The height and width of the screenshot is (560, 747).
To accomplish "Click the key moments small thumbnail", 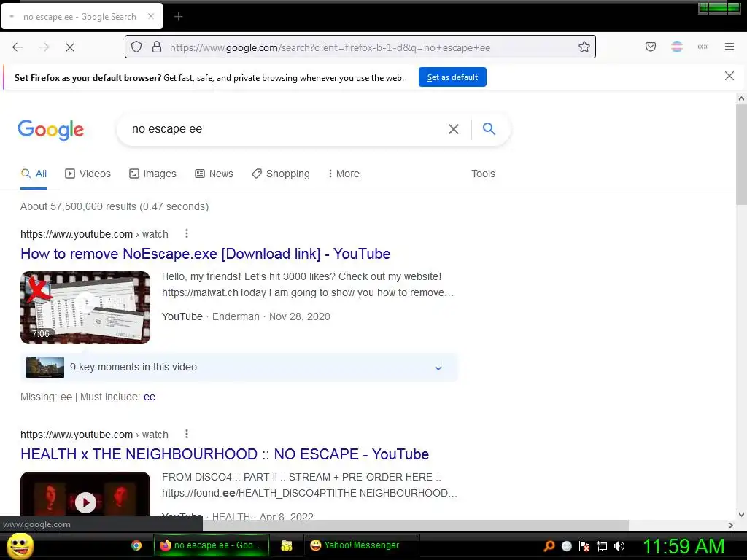I will [44, 367].
